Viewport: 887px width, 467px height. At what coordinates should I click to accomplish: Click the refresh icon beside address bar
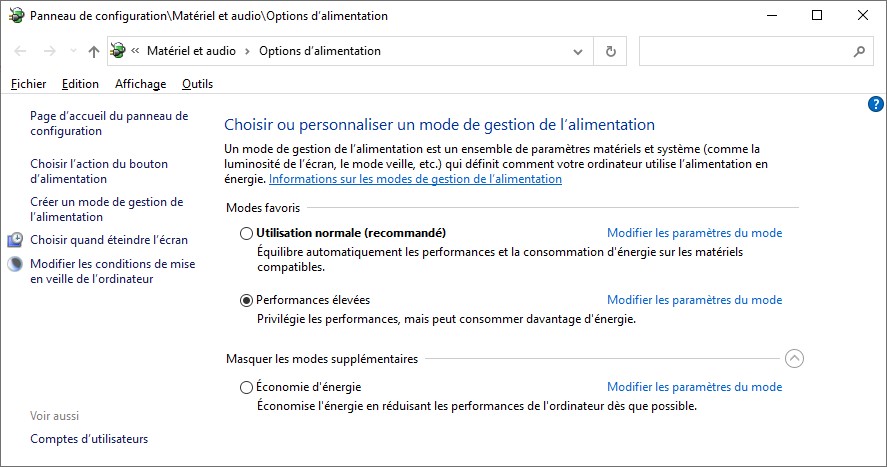(611, 51)
